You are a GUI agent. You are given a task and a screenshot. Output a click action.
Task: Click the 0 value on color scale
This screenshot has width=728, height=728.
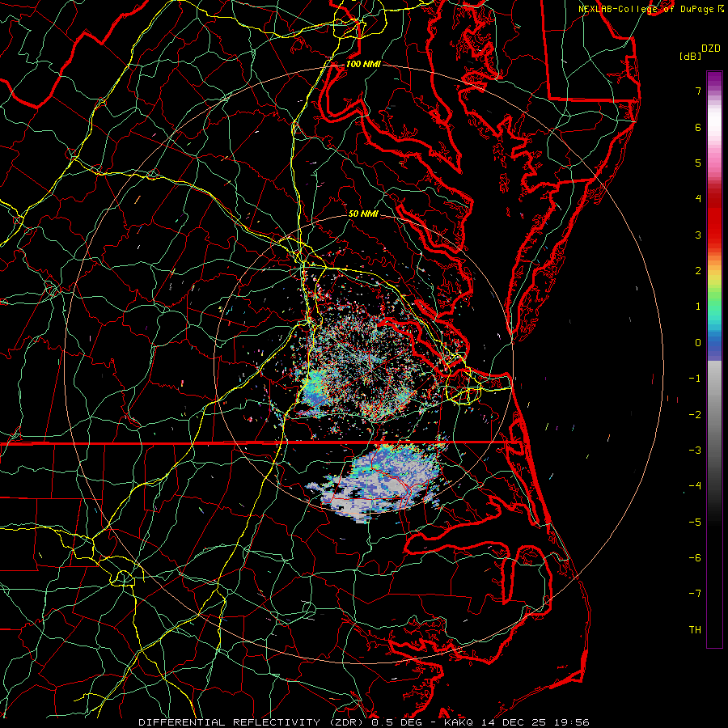click(698, 343)
